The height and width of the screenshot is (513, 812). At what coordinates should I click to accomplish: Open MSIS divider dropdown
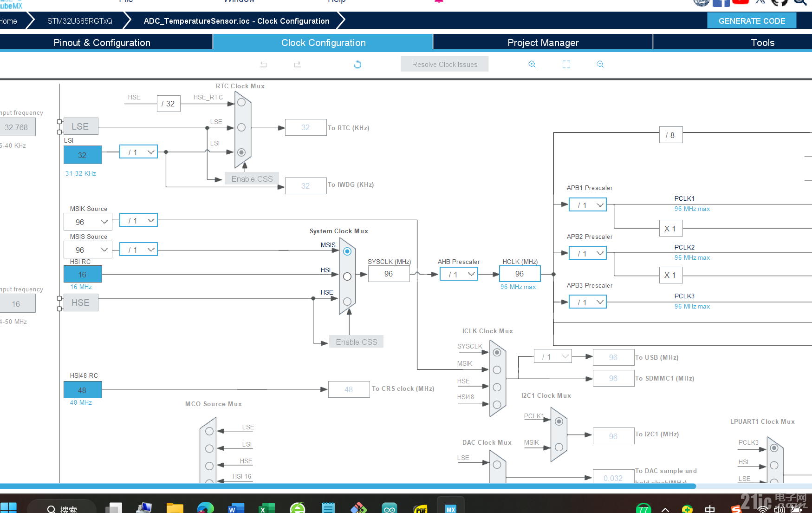pyautogui.click(x=139, y=250)
